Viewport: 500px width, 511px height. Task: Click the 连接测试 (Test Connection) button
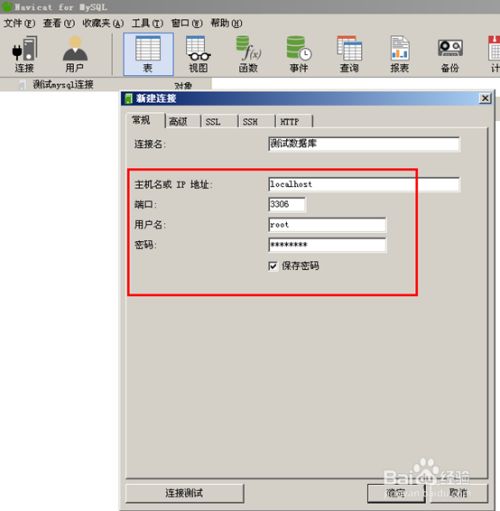(185, 493)
